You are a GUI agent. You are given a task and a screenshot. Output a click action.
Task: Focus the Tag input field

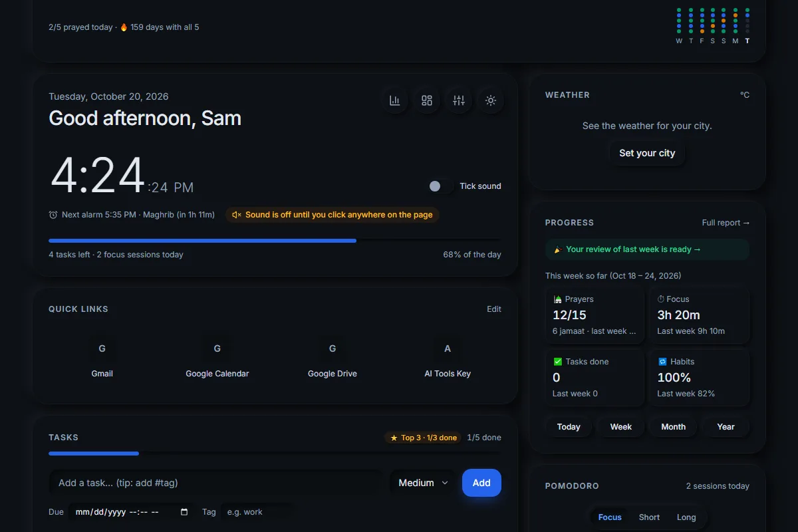coord(256,512)
